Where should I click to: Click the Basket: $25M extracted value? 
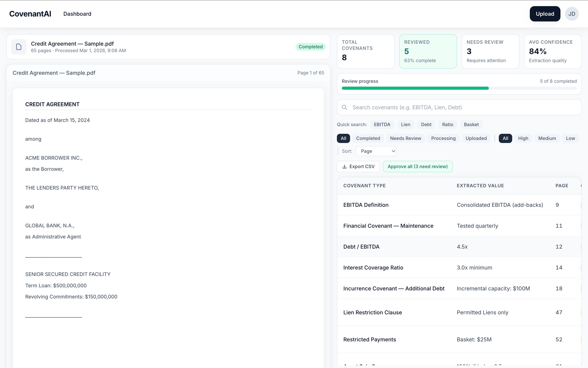pyautogui.click(x=474, y=339)
